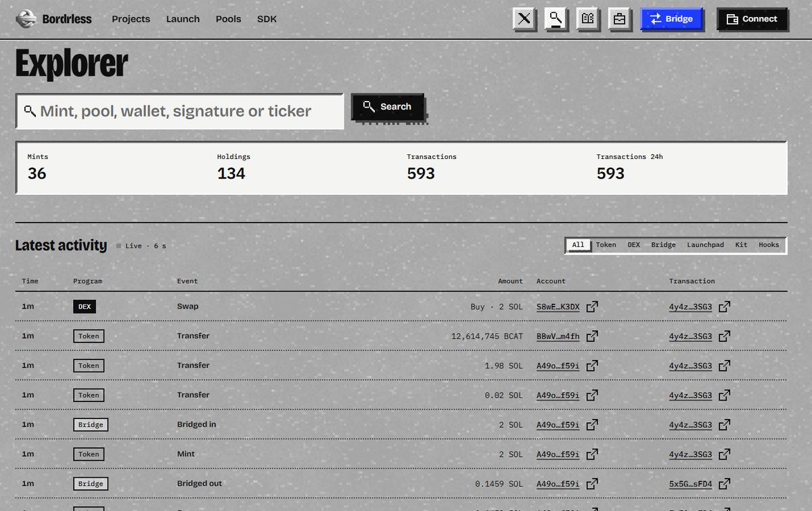Focus the Mint, pool, wallet search field
The image size is (812, 511).
180,111
